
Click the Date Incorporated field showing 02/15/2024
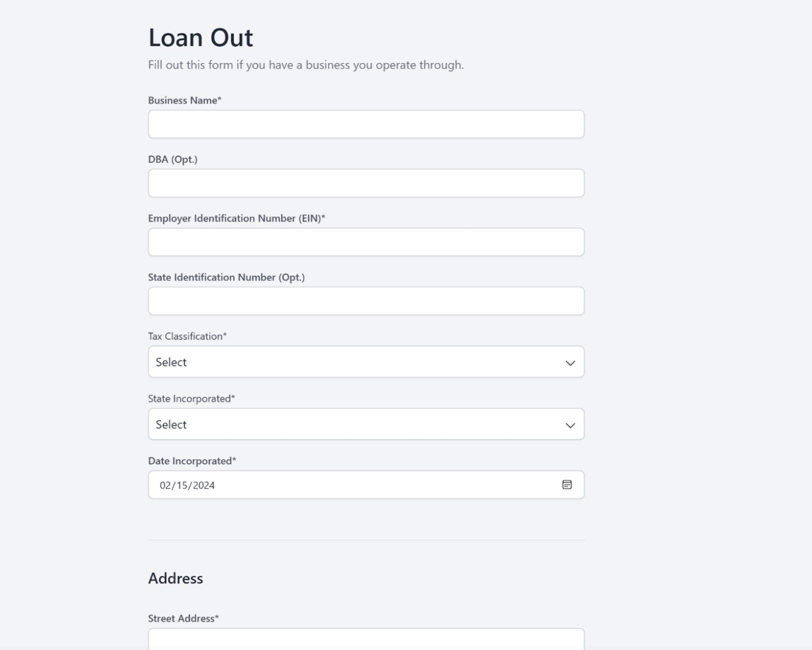tap(366, 485)
